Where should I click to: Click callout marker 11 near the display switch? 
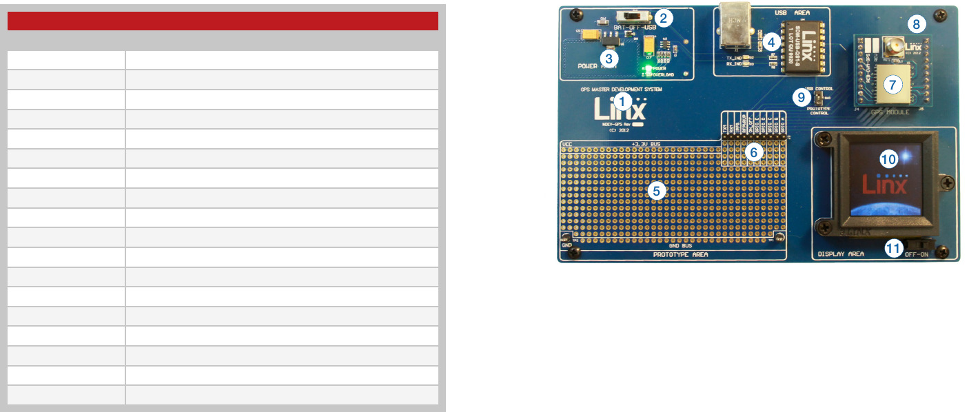[894, 249]
